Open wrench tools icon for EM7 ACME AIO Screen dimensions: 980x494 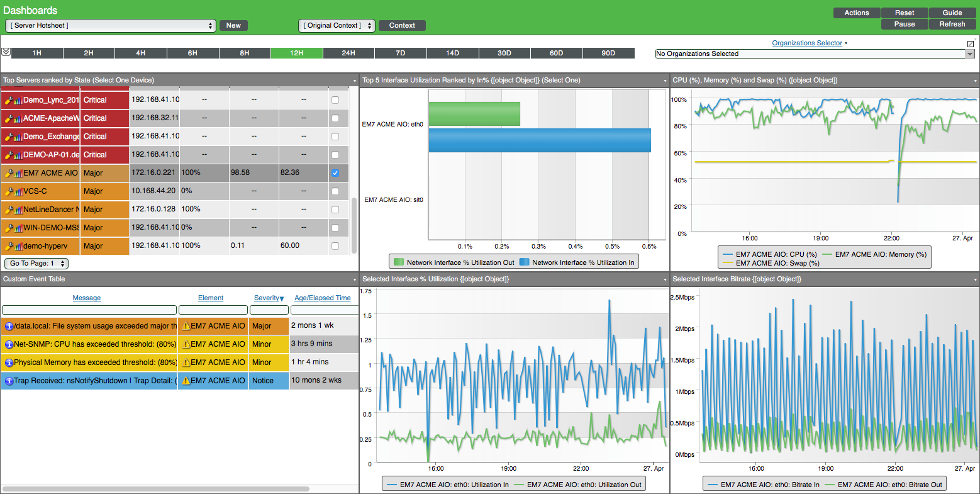pos(8,172)
